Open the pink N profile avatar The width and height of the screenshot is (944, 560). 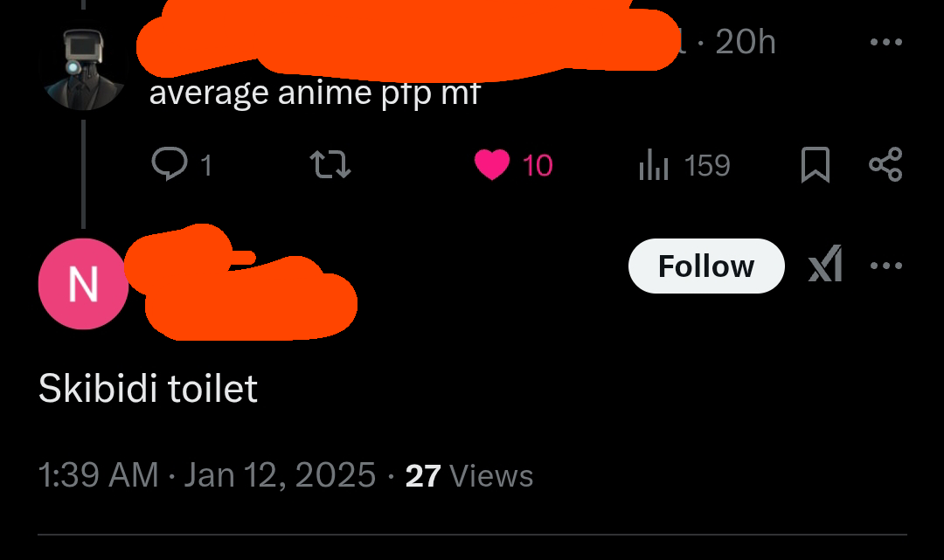[83, 284]
